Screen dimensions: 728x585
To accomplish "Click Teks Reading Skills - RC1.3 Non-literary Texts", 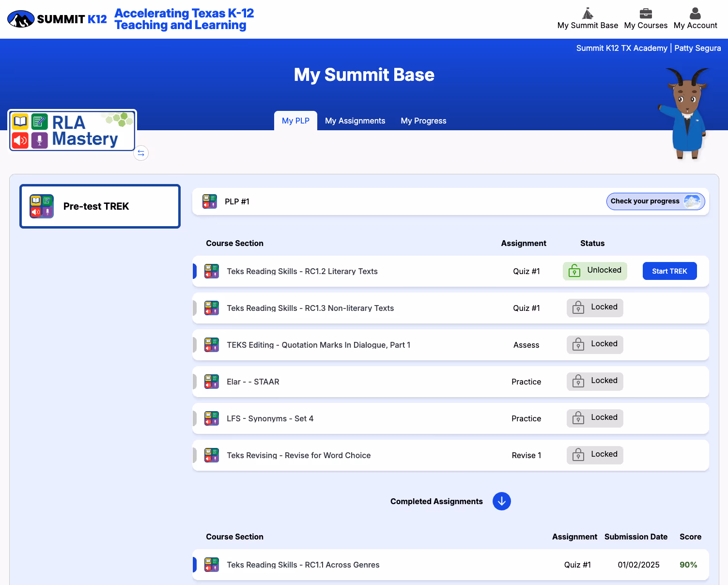I will [x=310, y=308].
